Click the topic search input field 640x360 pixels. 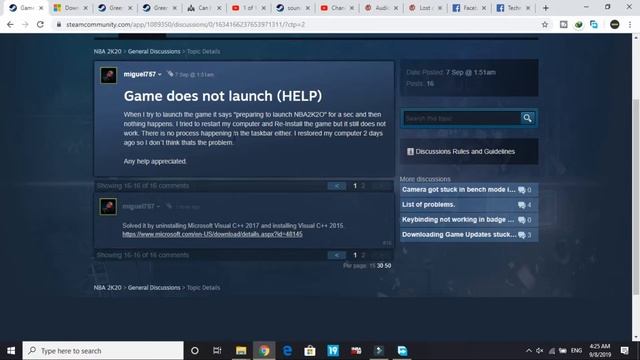(461, 118)
